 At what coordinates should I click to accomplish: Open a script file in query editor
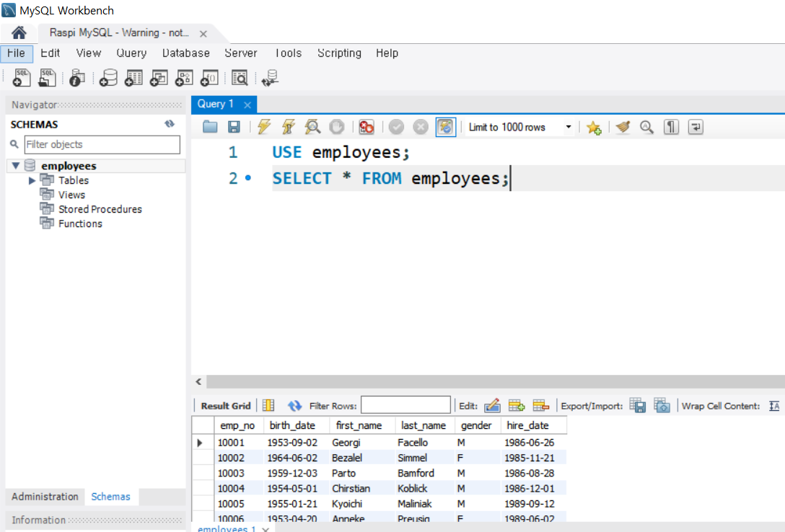coord(210,127)
